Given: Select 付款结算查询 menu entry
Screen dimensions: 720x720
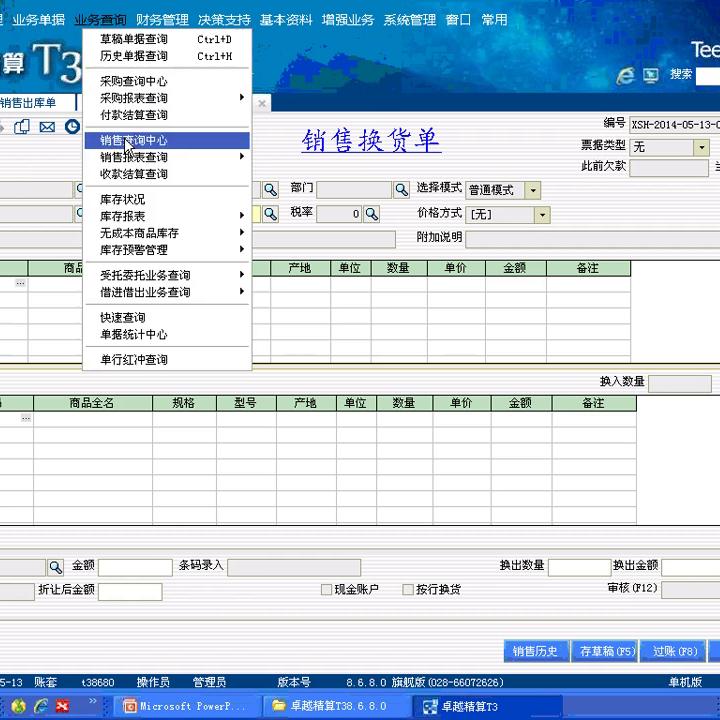Looking at the screenshot, I should [x=167, y=115].
